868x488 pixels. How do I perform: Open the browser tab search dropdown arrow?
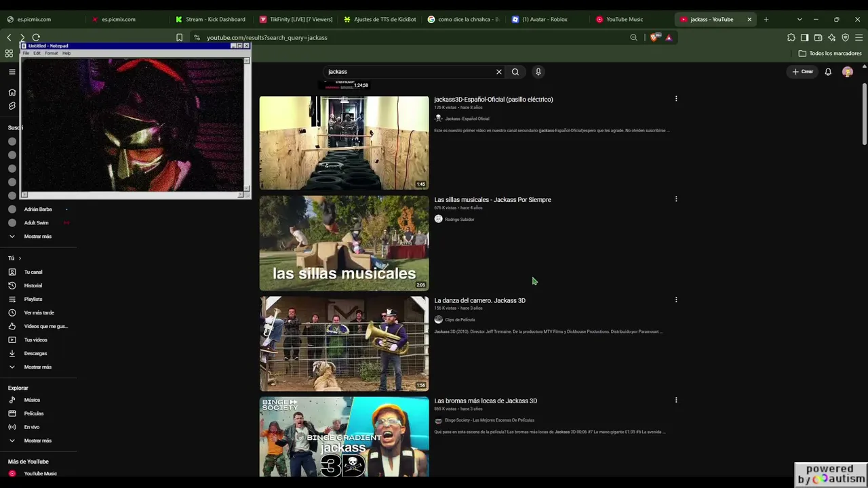click(x=800, y=19)
